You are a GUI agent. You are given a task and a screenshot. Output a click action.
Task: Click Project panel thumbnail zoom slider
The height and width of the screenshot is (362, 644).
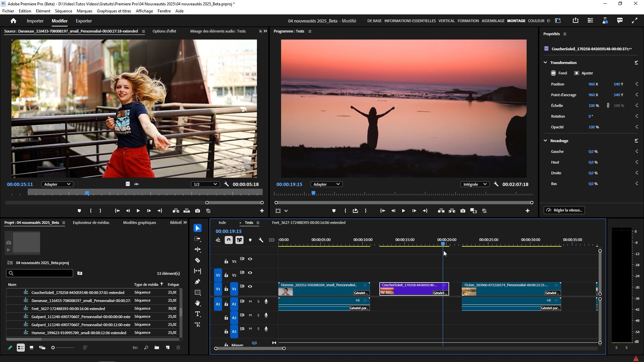(x=53, y=348)
